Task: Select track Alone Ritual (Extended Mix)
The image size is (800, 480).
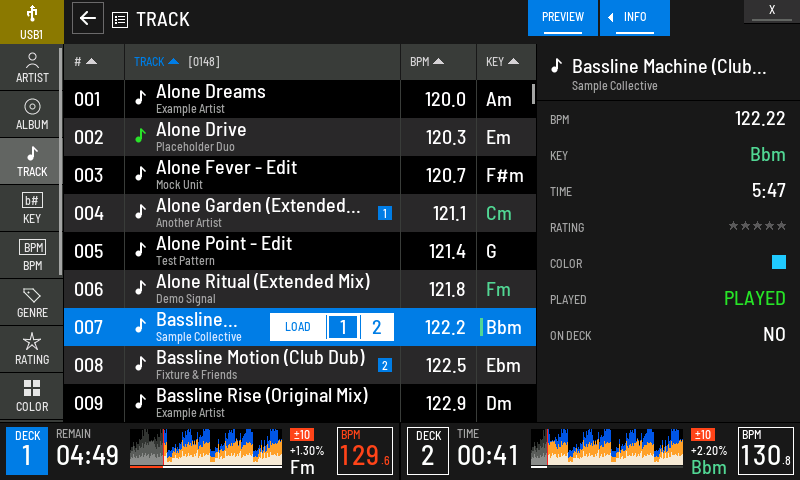Action: (300, 289)
